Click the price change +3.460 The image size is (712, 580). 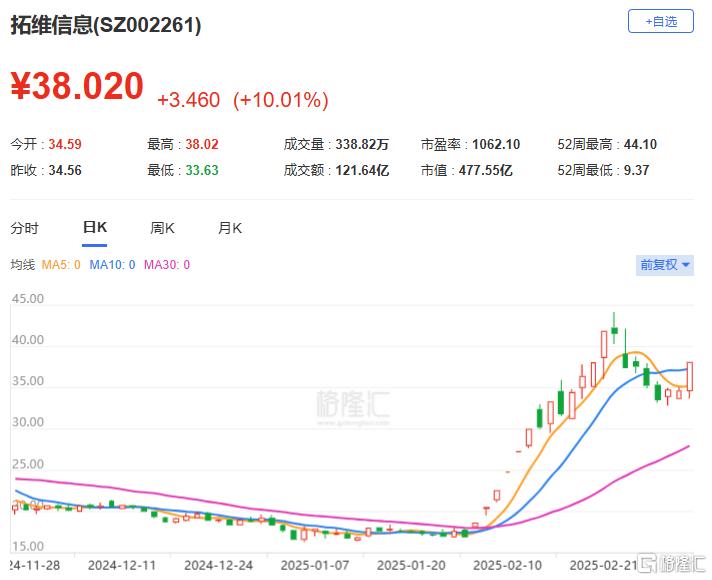(x=188, y=100)
